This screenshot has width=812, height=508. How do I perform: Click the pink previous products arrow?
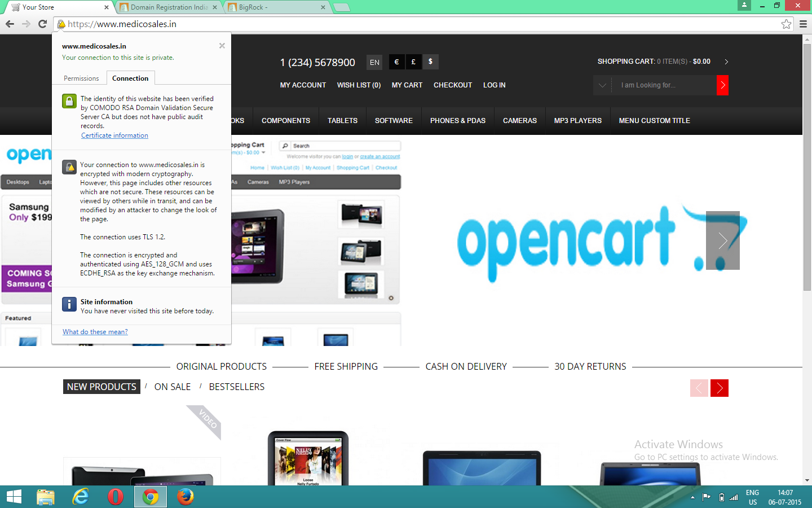[x=699, y=388]
